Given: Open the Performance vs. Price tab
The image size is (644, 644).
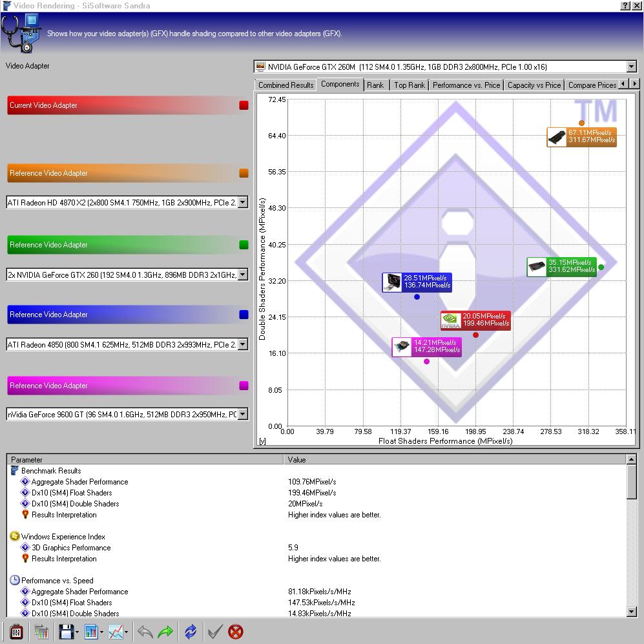Looking at the screenshot, I should [466, 85].
